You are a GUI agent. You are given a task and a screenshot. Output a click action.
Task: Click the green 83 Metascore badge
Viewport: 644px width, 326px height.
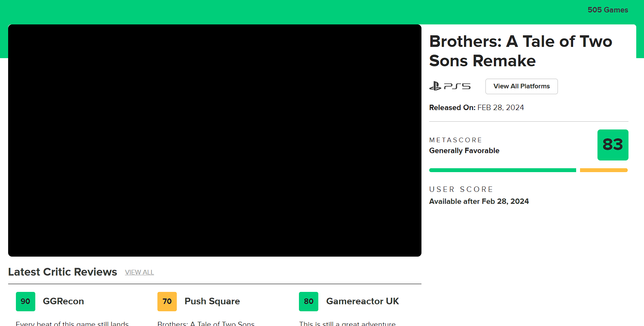pyautogui.click(x=613, y=145)
